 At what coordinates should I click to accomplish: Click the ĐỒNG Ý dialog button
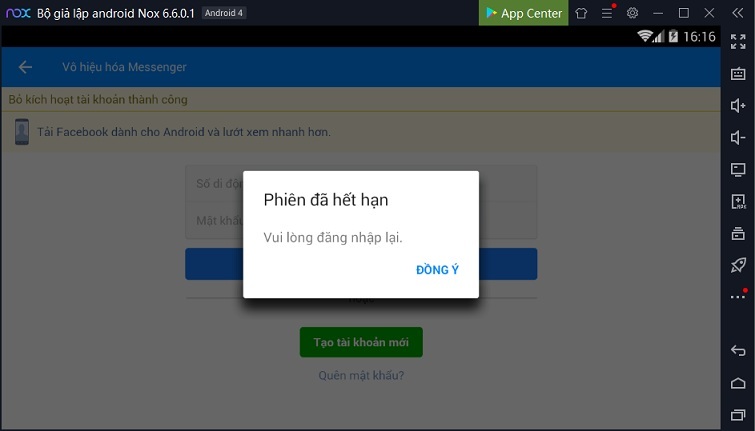click(437, 270)
